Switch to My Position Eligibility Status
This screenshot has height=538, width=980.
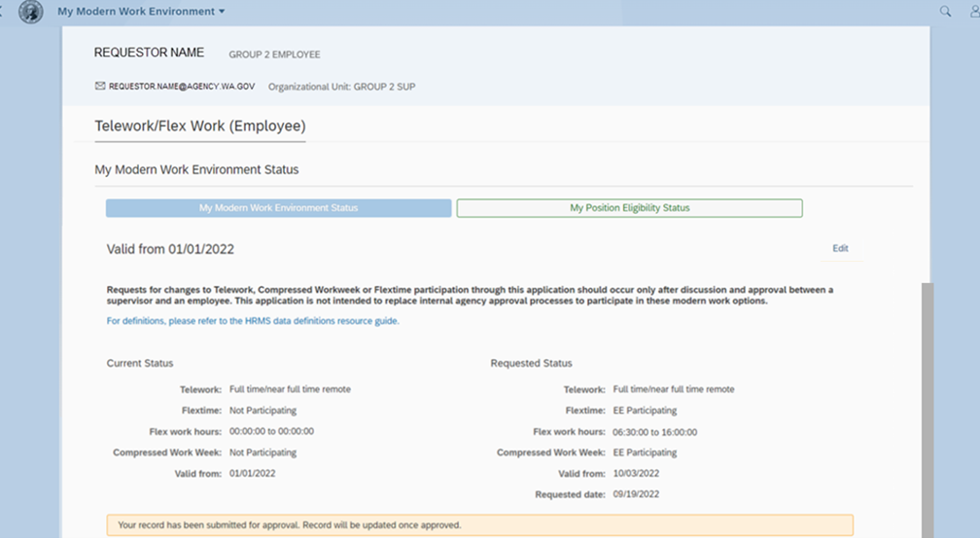click(629, 208)
